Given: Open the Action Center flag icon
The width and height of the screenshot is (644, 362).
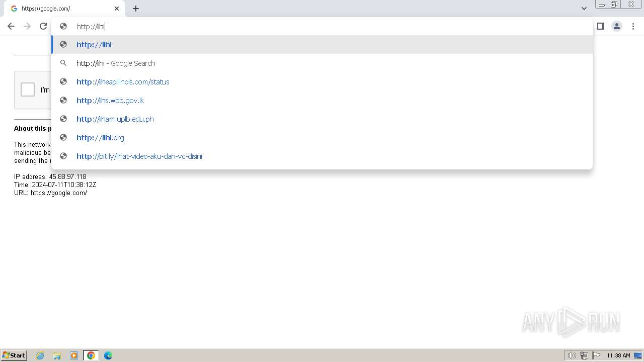Looking at the screenshot, I should 596,355.
